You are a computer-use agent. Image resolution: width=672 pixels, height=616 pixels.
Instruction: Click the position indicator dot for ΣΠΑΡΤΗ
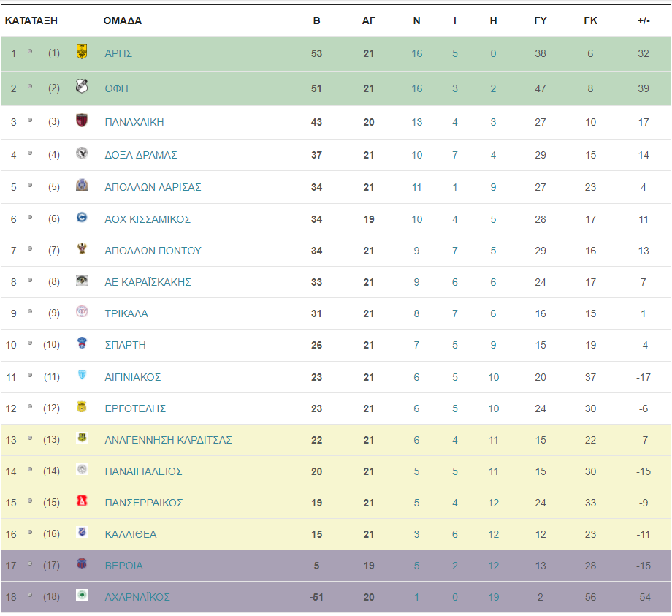[30, 343]
